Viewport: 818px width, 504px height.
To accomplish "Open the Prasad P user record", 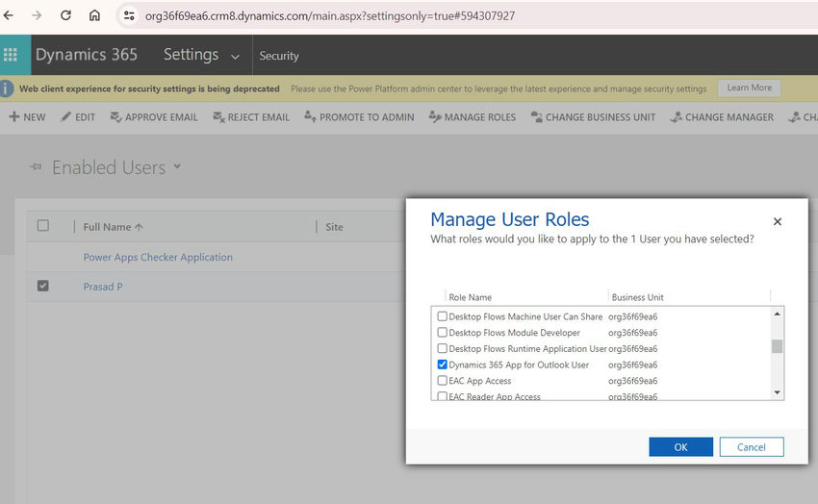I will pyautogui.click(x=103, y=287).
